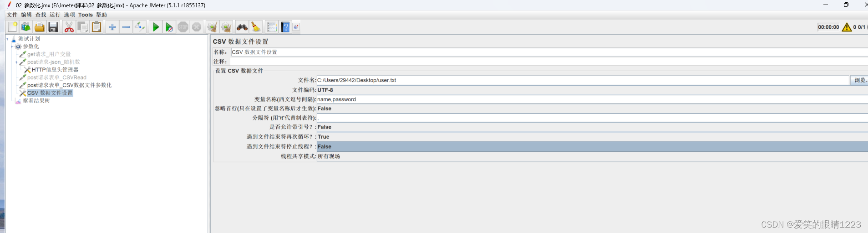This screenshot has width=868, height=233.
Task: Open the 编辑 menu
Action: 26,15
